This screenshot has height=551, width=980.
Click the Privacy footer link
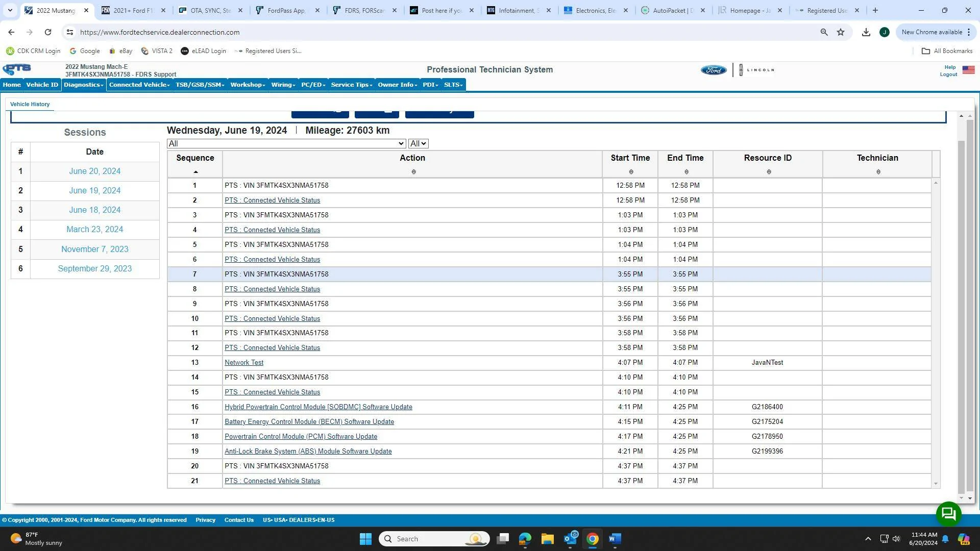pyautogui.click(x=206, y=520)
